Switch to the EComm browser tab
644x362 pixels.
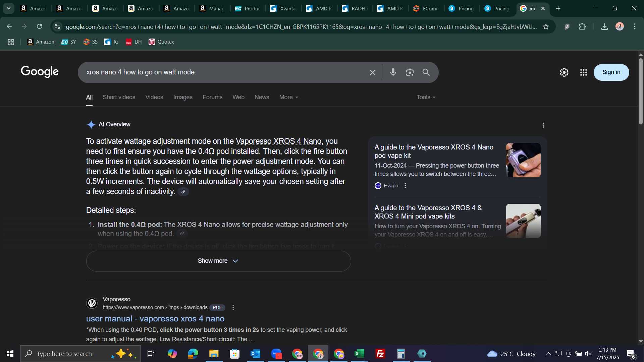coord(426,8)
